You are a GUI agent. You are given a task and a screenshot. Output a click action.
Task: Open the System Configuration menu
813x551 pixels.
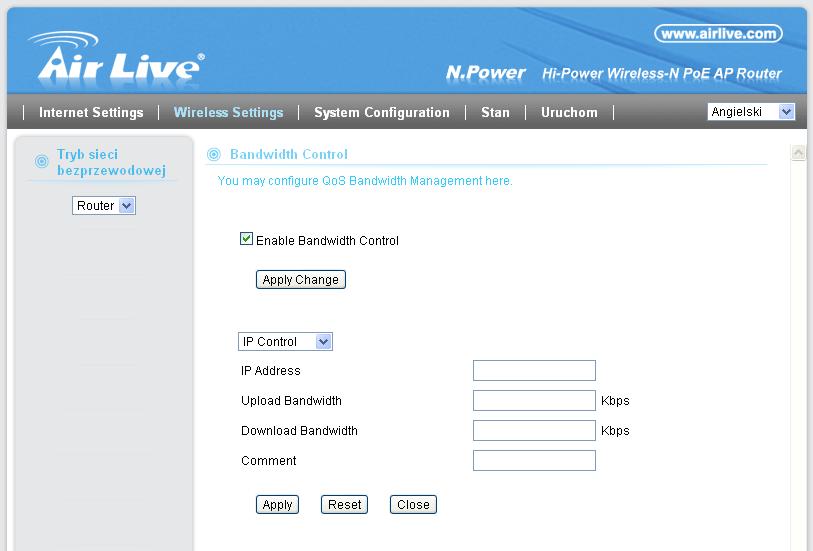pos(382,112)
